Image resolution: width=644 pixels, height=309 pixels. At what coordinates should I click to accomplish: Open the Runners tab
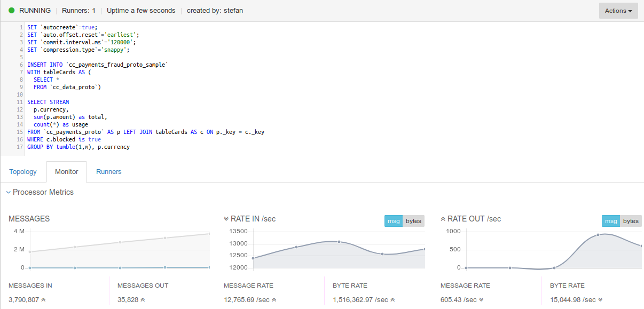tap(109, 171)
